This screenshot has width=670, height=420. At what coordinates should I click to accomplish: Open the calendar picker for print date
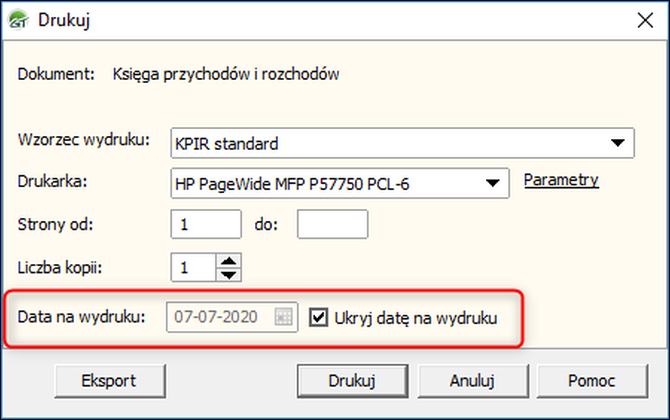283,317
